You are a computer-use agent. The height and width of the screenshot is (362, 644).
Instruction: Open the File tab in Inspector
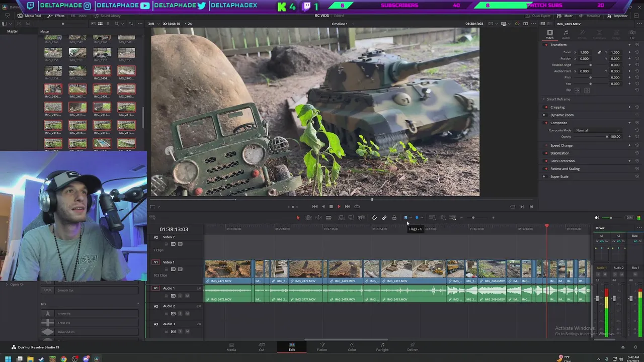coord(633,34)
